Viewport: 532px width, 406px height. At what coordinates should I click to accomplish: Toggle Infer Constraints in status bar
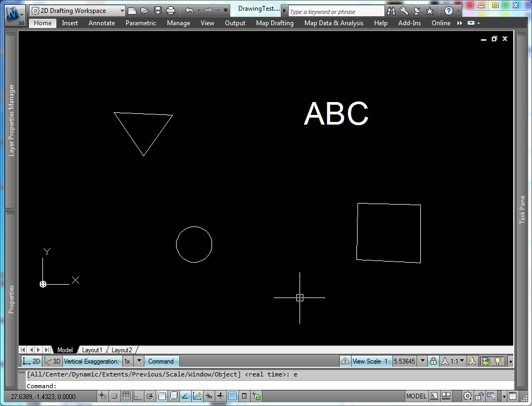pos(103,396)
